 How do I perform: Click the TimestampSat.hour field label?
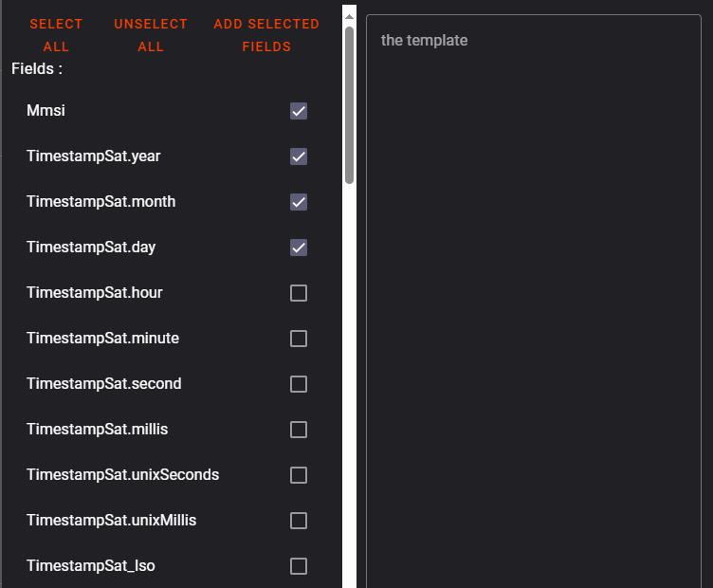pyautogui.click(x=94, y=293)
